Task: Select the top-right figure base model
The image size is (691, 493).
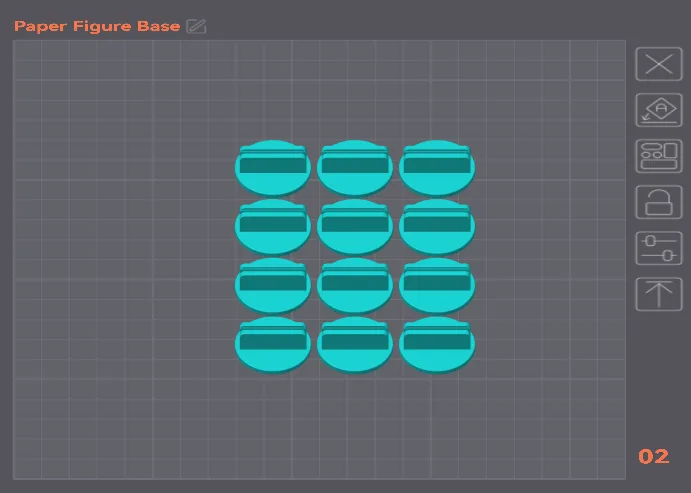Action: point(437,167)
